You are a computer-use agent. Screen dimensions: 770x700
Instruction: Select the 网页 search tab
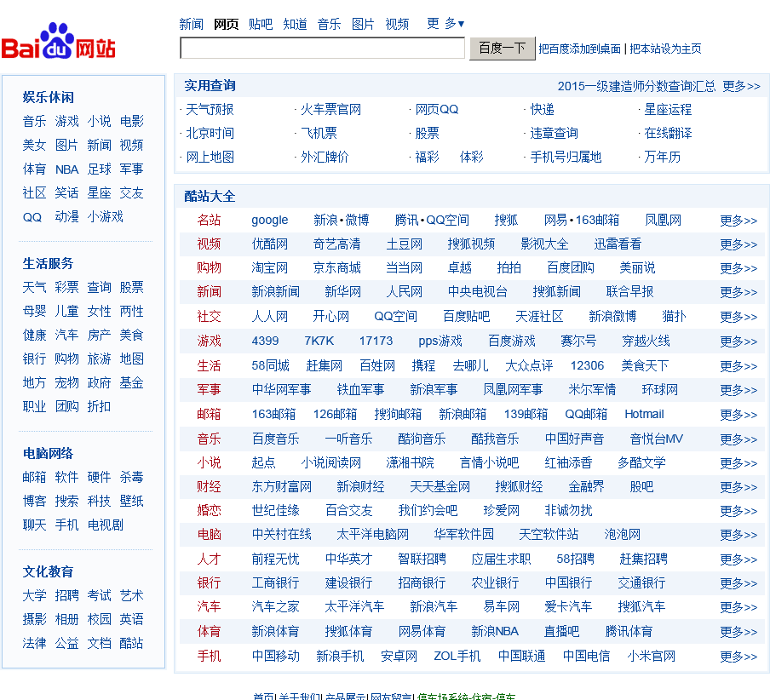point(226,24)
